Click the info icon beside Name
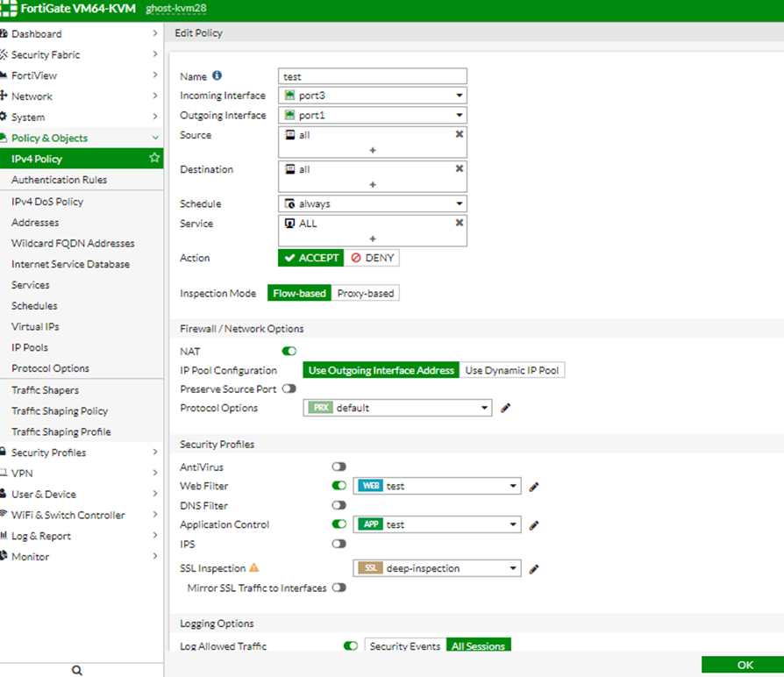This screenshot has height=677, width=784. [217, 76]
